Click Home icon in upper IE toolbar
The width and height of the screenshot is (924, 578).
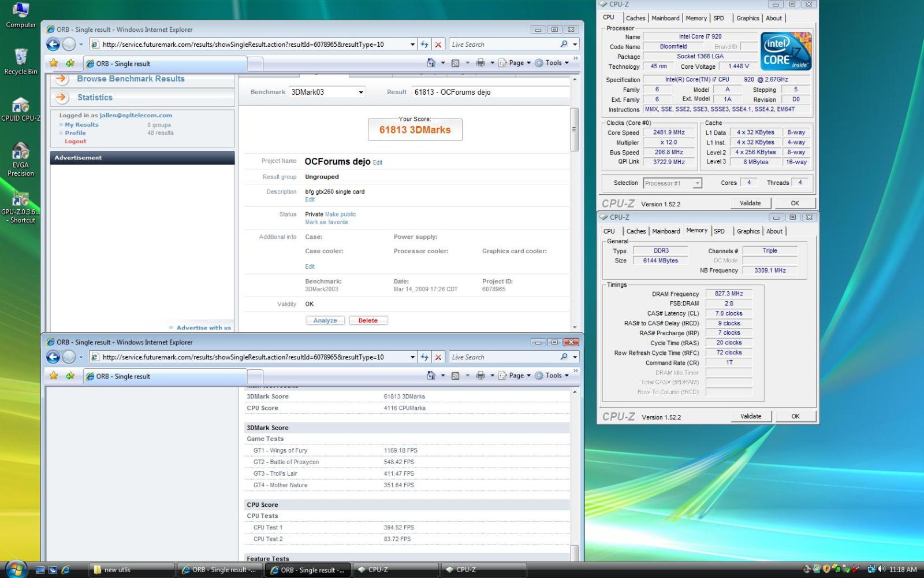(x=431, y=63)
